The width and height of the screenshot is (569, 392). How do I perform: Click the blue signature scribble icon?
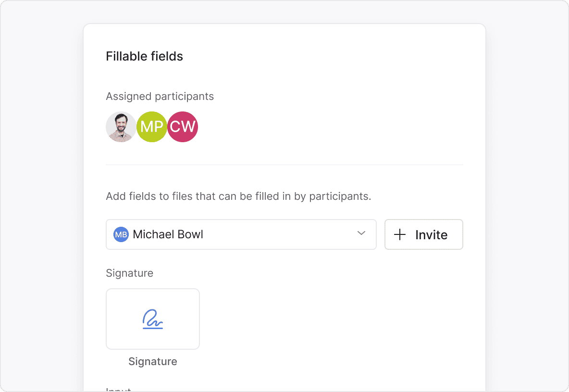click(153, 319)
